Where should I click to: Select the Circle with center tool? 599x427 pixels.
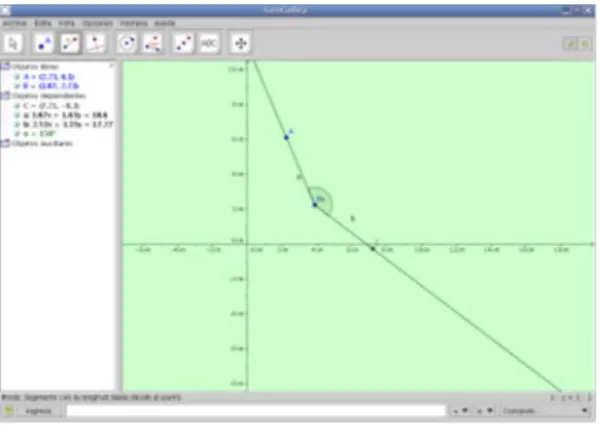pos(127,44)
